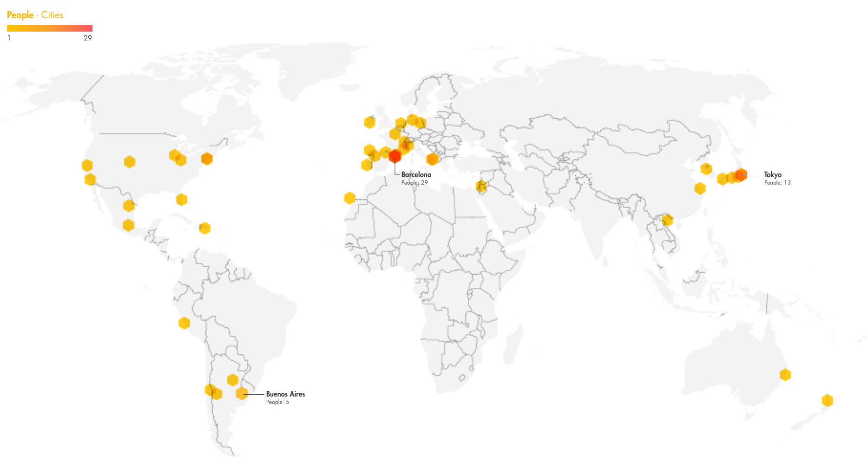Image resolution: width=868 pixels, height=470 pixels.
Task: Click the darker orange hexagon on US East Coast
Action: (x=207, y=159)
